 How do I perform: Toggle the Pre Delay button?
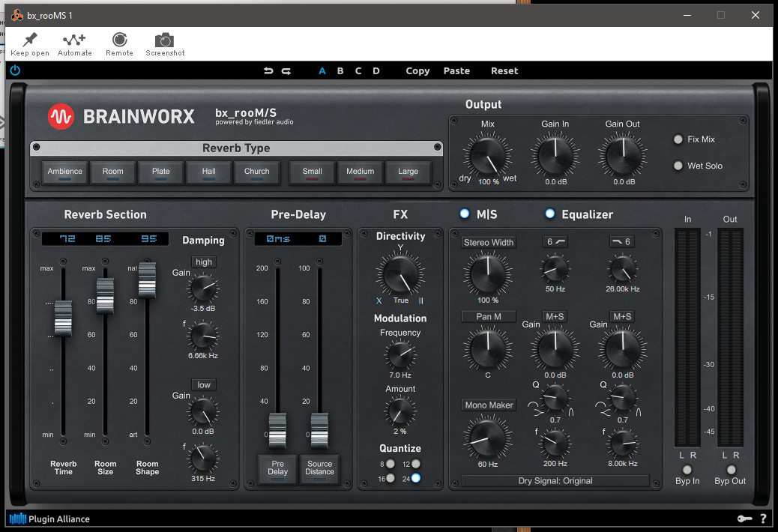click(278, 469)
